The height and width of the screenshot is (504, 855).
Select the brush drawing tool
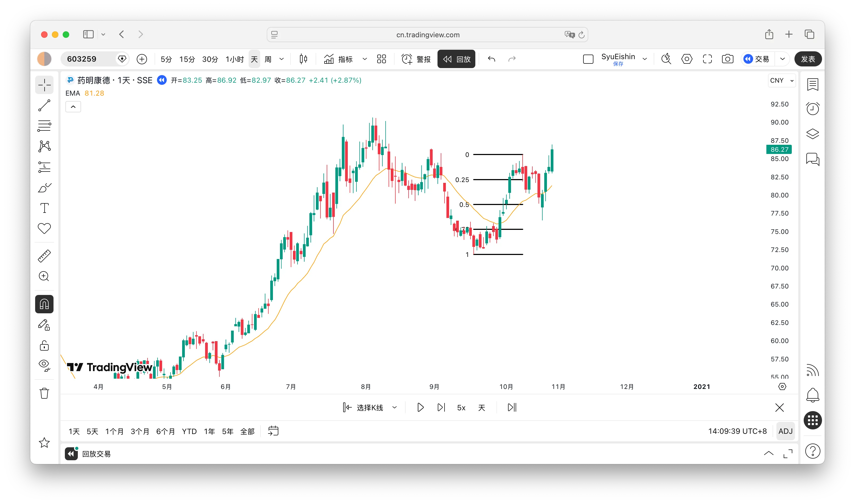tap(45, 187)
